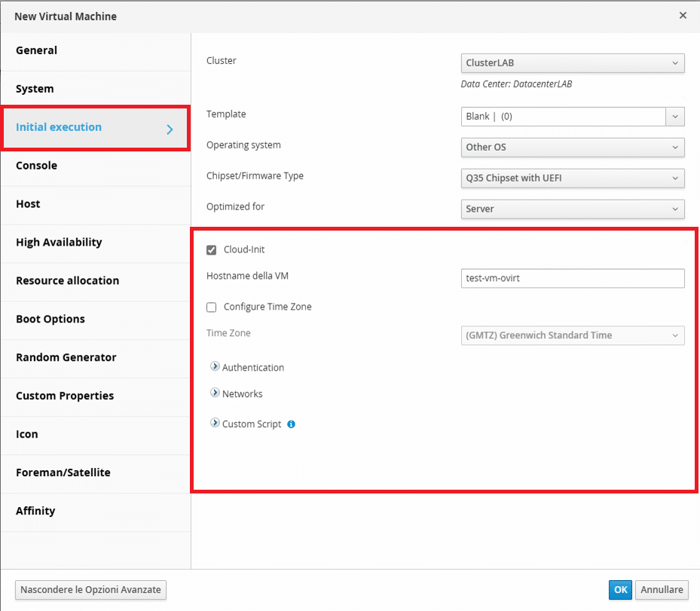Expand the Authentication section arrow
The height and width of the screenshot is (611, 700).
215,366
